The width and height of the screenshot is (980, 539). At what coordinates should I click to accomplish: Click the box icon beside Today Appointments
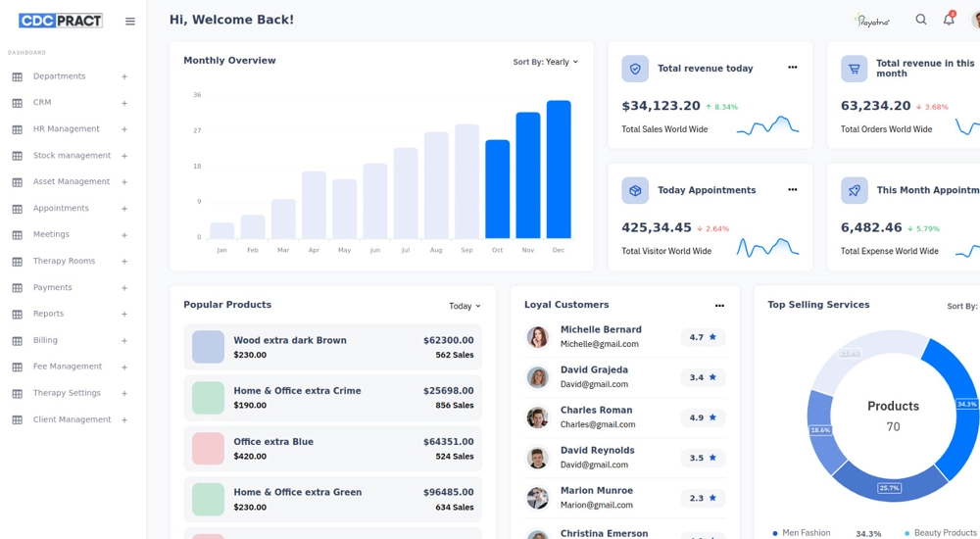click(635, 190)
